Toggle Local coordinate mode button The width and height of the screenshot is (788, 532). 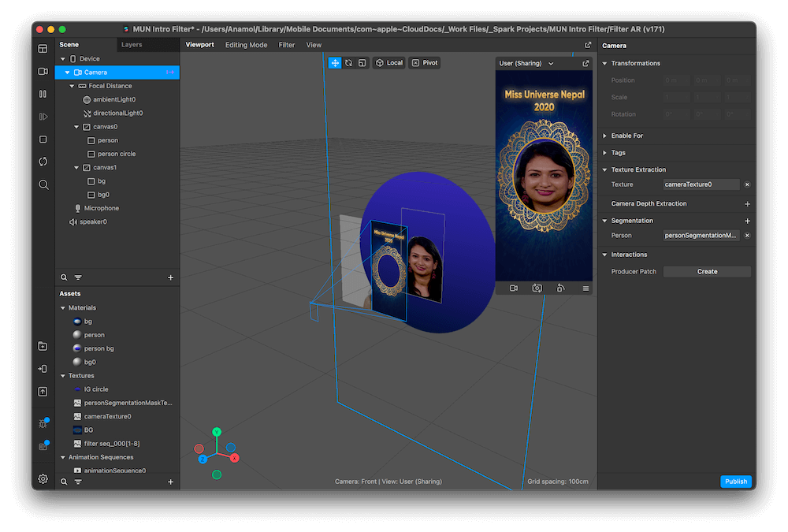pyautogui.click(x=389, y=63)
